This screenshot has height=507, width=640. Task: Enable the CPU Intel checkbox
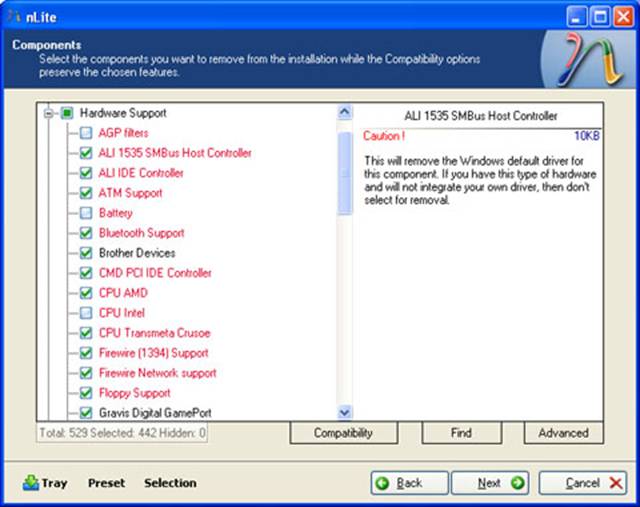coord(86,313)
